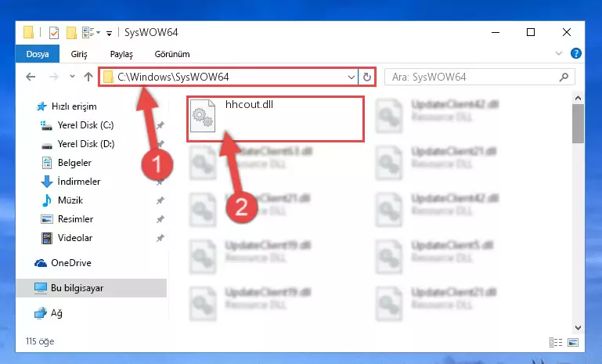Click the Properties quick access icon
602x364 pixels.
pyautogui.click(x=54, y=33)
